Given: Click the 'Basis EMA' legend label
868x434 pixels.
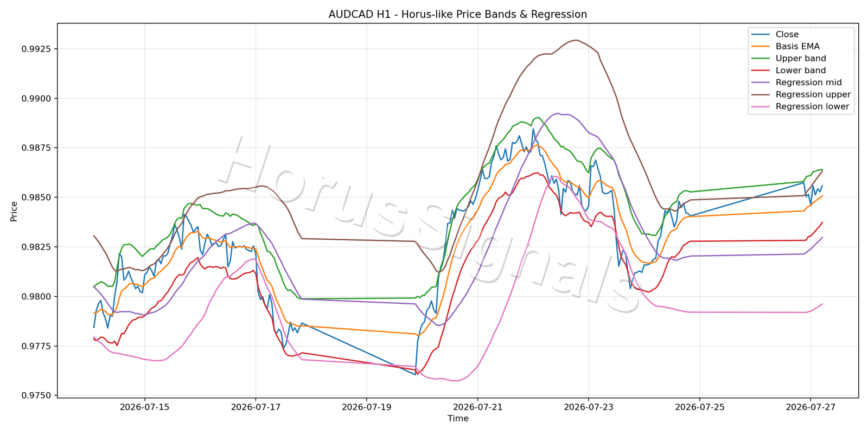Looking at the screenshot, I should (x=797, y=47).
